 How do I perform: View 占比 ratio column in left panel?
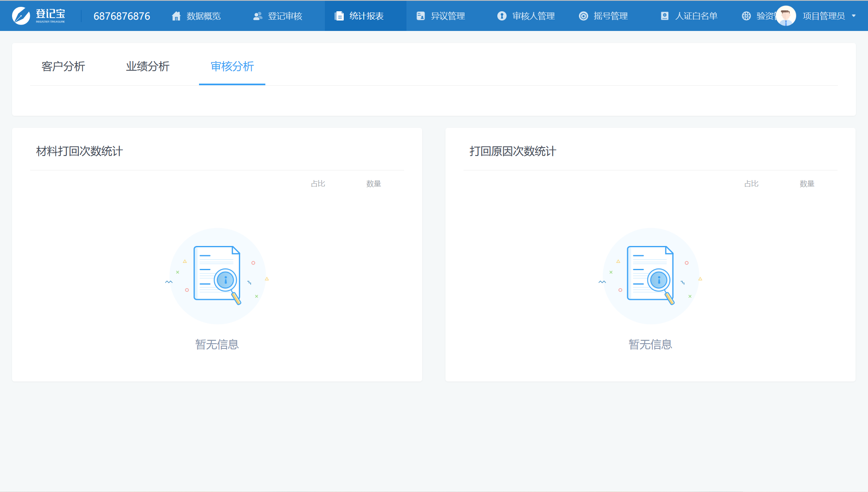[x=316, y=183]
